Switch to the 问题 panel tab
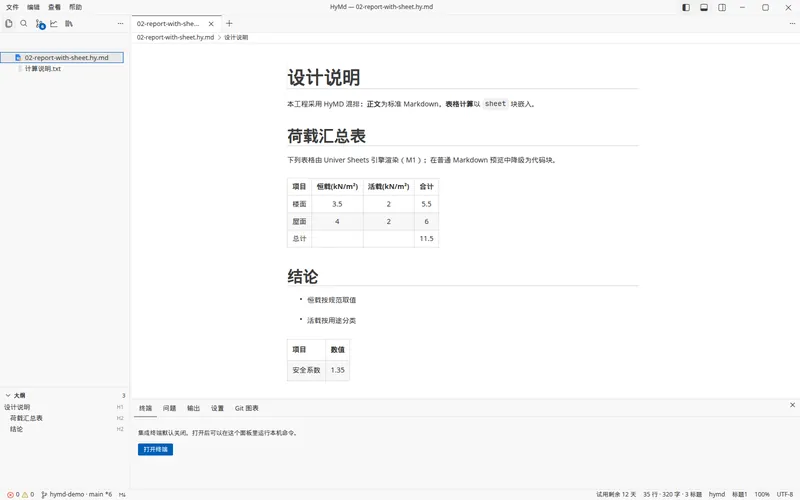Viewport: 800px width, 500px height. pyautogui.click(x=169, y=408)
